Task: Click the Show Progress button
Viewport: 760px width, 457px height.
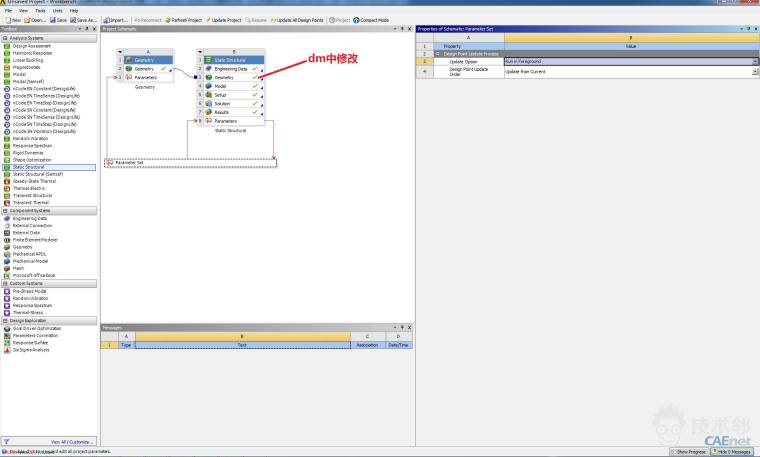Action: coord(690,452)
